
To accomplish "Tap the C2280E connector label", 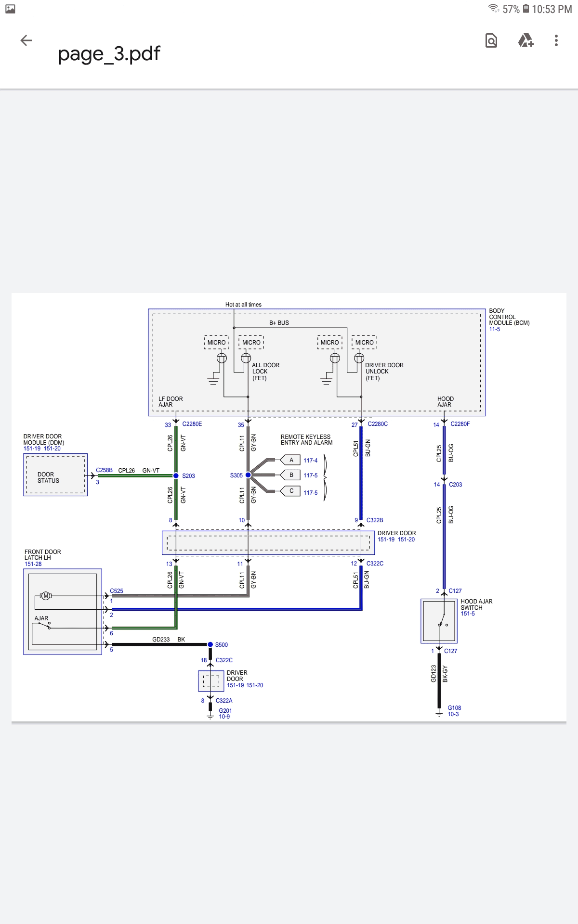I will click(192, 424).
